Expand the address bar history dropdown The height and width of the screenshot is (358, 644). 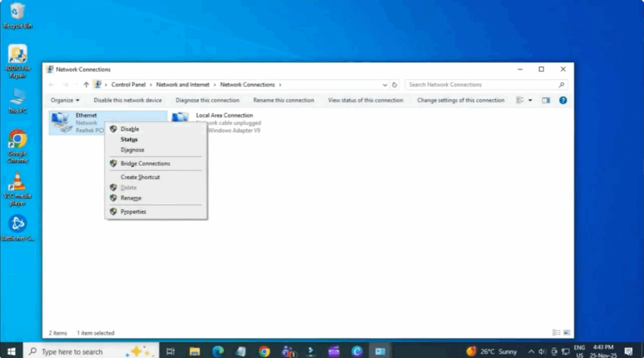385,85
